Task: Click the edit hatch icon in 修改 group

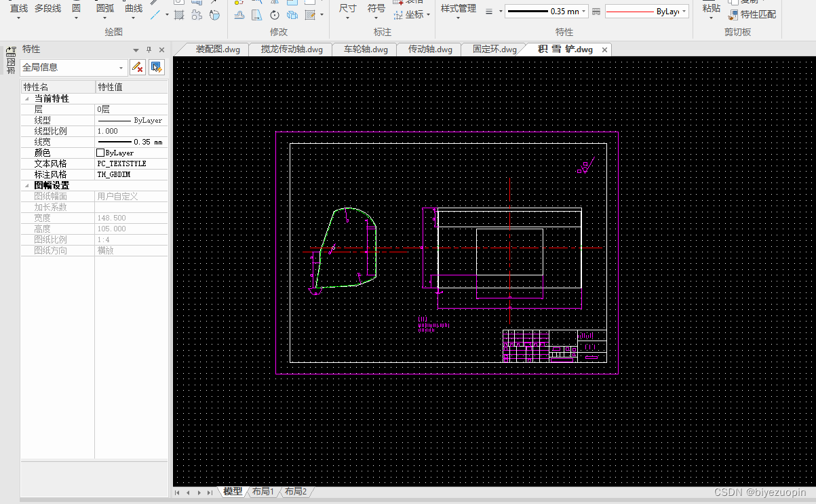Action: (310, 14)
